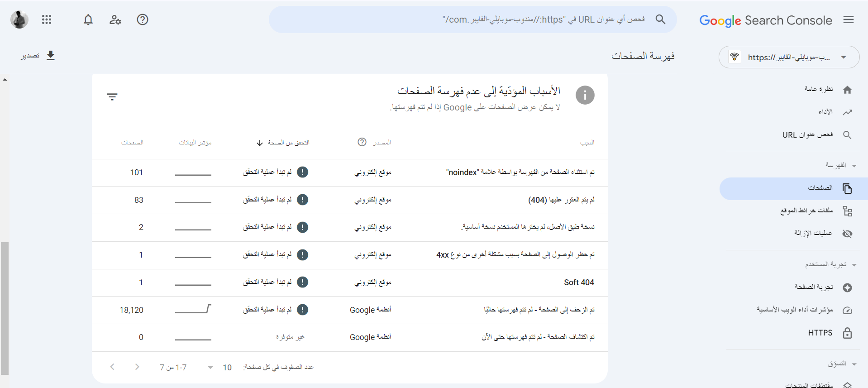This screenshot has height=388, width=868.
Task: Click the property type icon in selector
Action: tap(734, 57)
